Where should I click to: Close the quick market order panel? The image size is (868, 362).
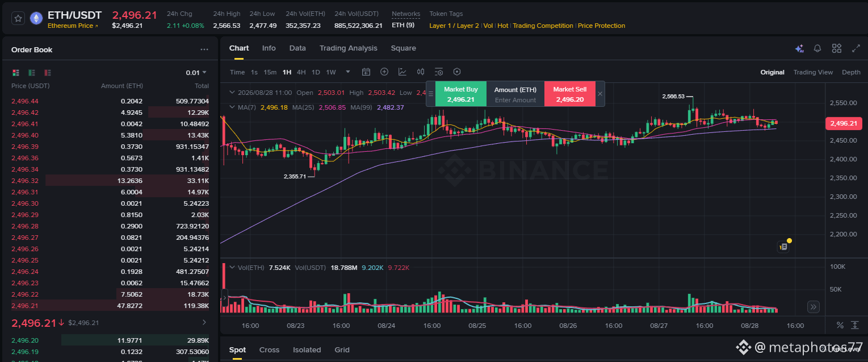coord(600,94)
